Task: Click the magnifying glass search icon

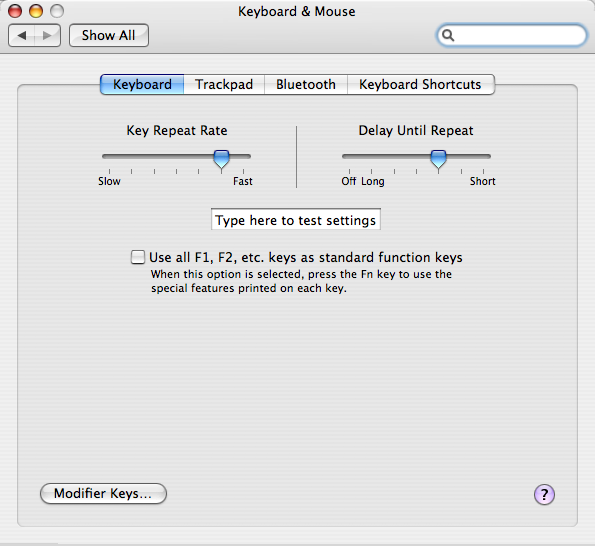Action: click(448, 35)
